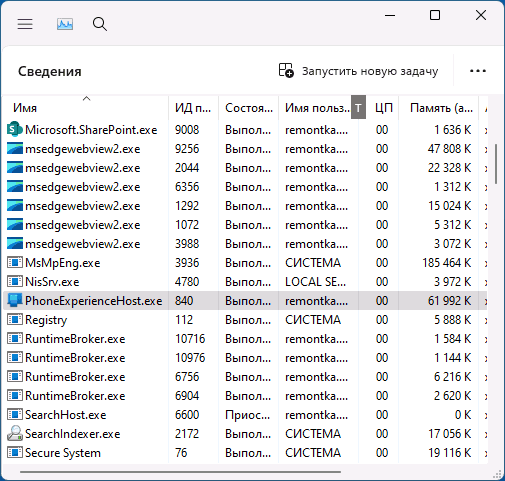The width and height of the screenshot is (505, 481).
Task: Open the three-dots more options menu
Action: coord(478,71)
